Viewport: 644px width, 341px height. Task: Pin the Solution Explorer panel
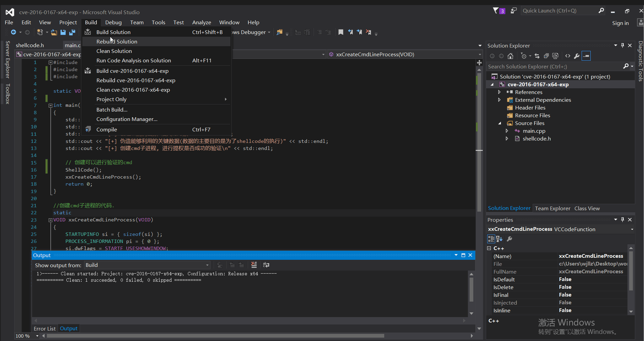pos(623,45)
